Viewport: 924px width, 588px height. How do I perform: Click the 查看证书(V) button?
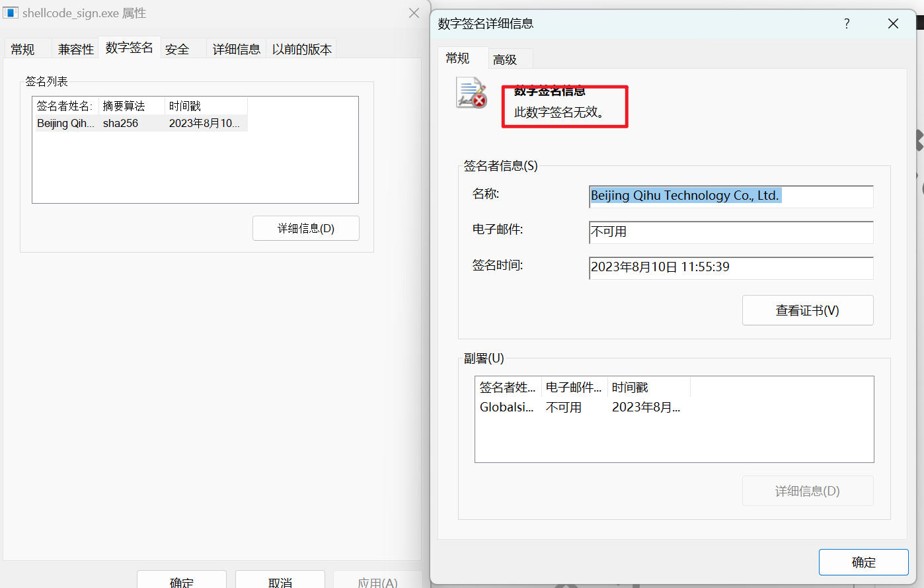pyautogui.click(x=808, y=310)
